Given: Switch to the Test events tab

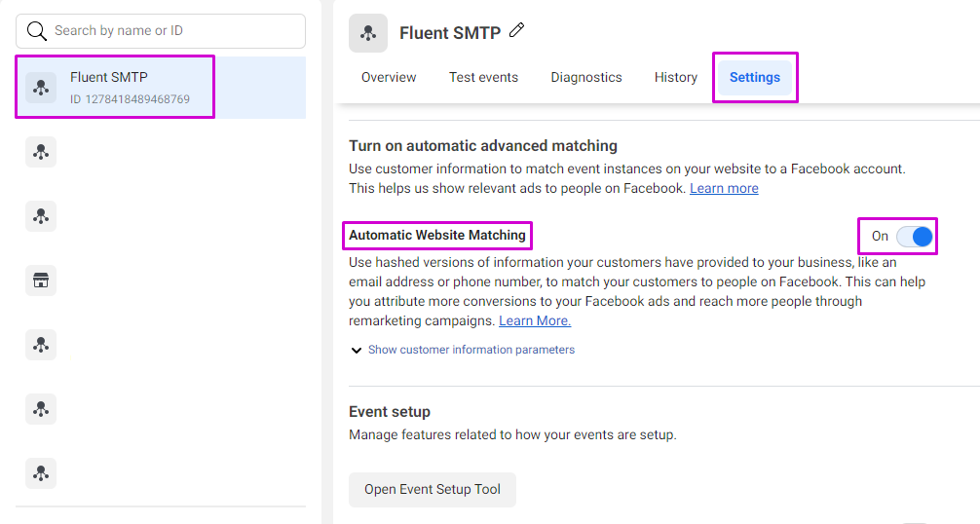Looking at the screenshot, I should [x=484, y=78].
